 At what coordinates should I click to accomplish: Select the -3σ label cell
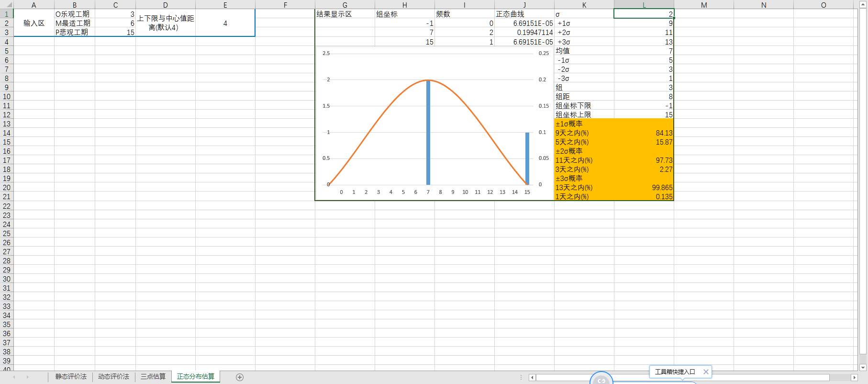click(584, 78)
